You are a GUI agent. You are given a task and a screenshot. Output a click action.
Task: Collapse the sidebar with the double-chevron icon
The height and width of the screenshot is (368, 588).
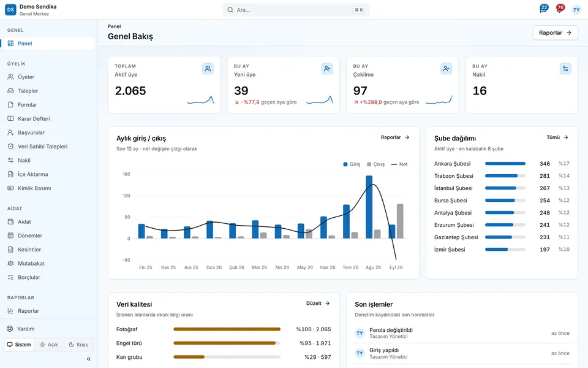click(88, 359)
